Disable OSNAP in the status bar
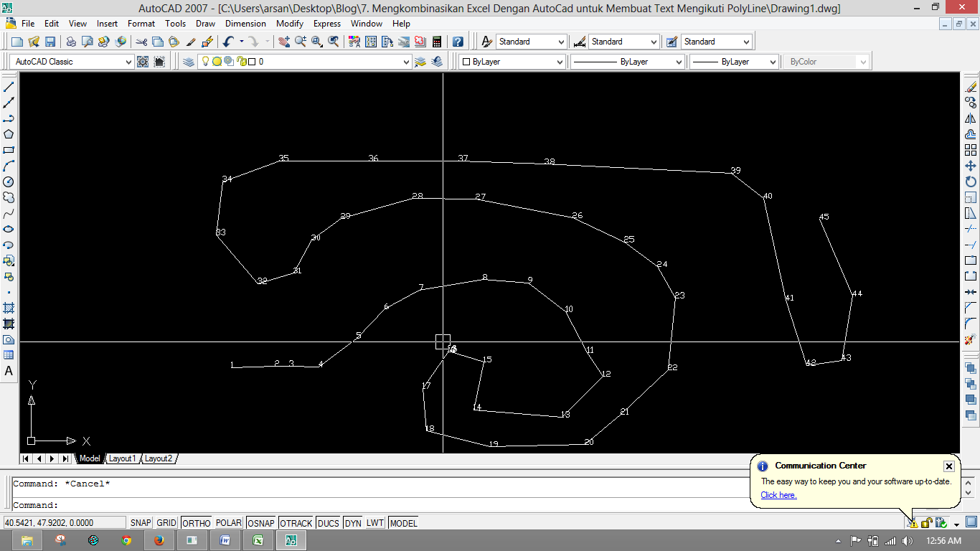This screenshot has height=551, width=980. 261,523
